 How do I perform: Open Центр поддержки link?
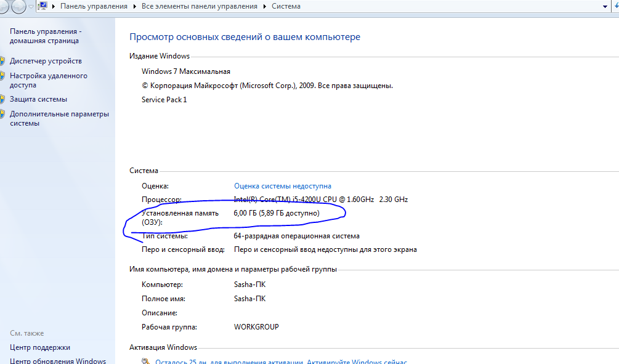pyautogui.click(x=40, y=348)
